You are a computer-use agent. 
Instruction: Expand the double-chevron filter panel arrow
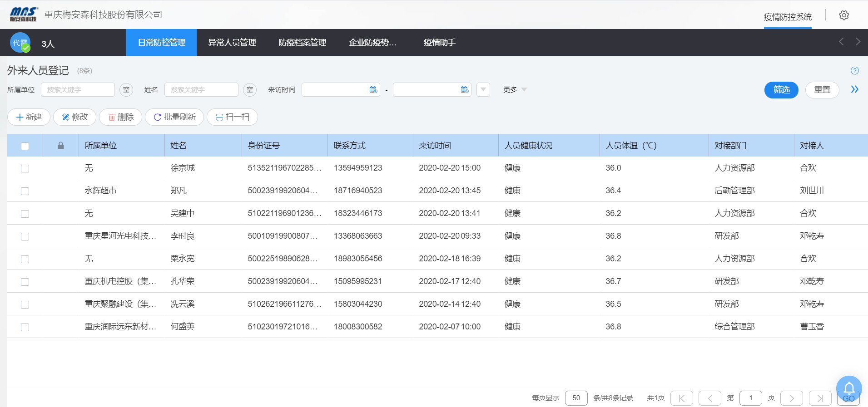(x=854, y=89)
